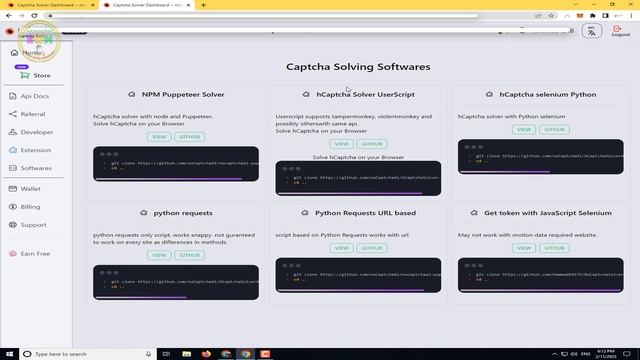
Task: Click the icon beside python requests title
Action: (x=143, y=213)
